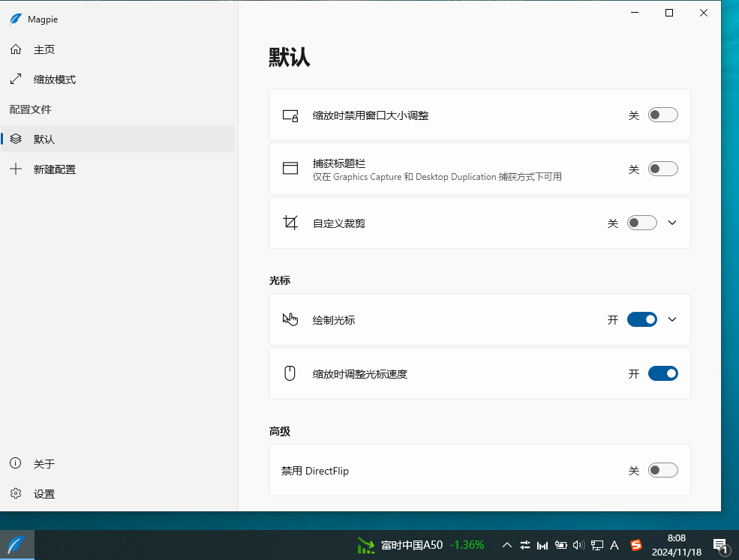Expand the 自定义裁剪 options chevron
The image size is (739, 560).
click(672, 223)
